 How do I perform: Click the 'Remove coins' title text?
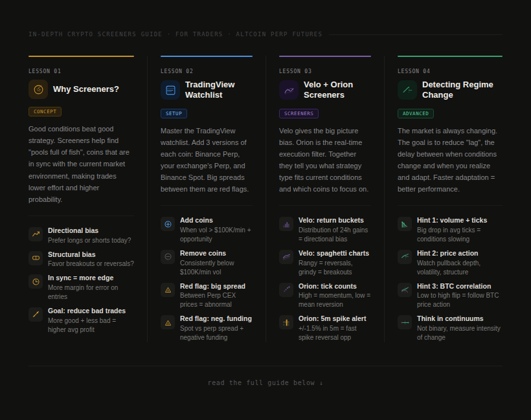coord(203,254)
